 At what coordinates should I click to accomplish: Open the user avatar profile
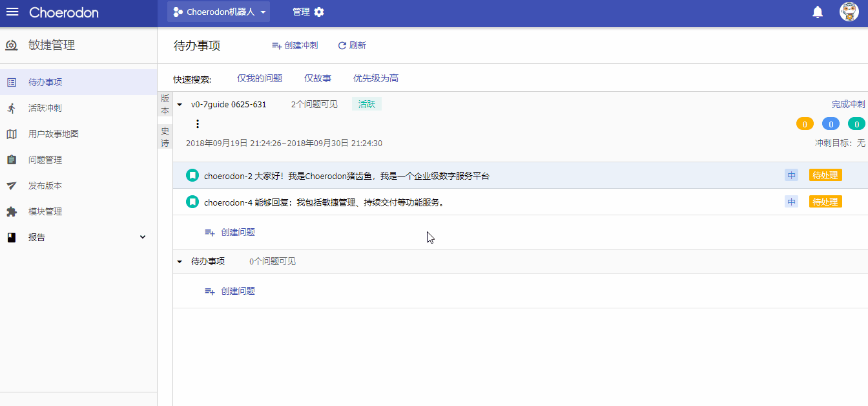pyautogui.click(x=849, y=12)
